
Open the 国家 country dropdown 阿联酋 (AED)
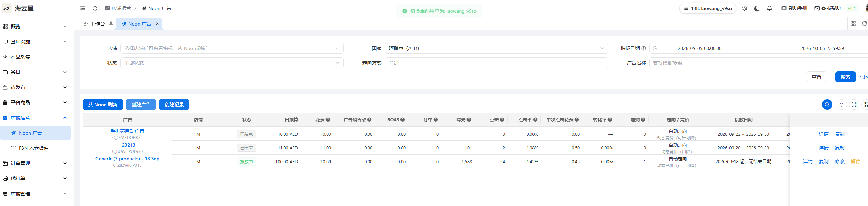pos(496,48)
